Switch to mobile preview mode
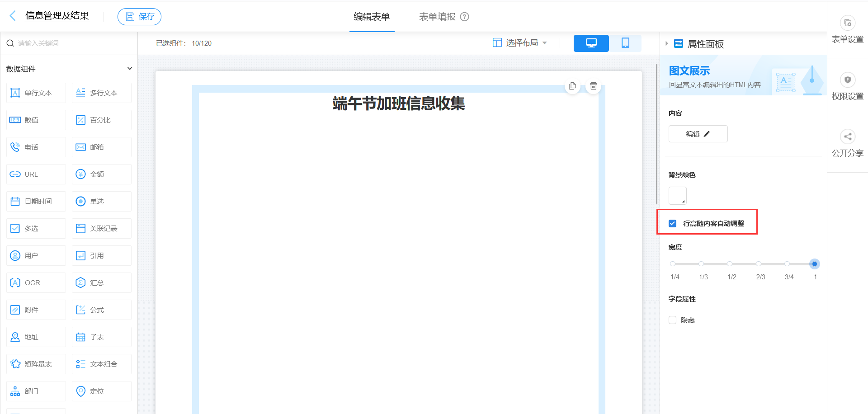This screenshot has height=414, width=868. click(x=625, y=43)
